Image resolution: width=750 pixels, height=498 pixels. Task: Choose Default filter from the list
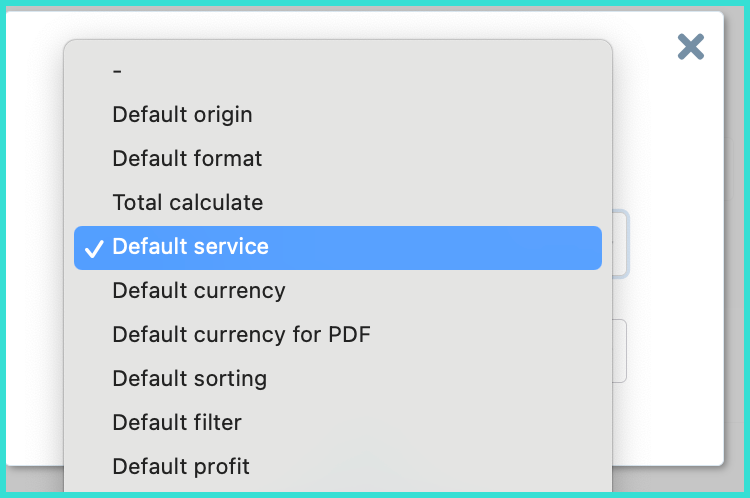tap(177, 423)
